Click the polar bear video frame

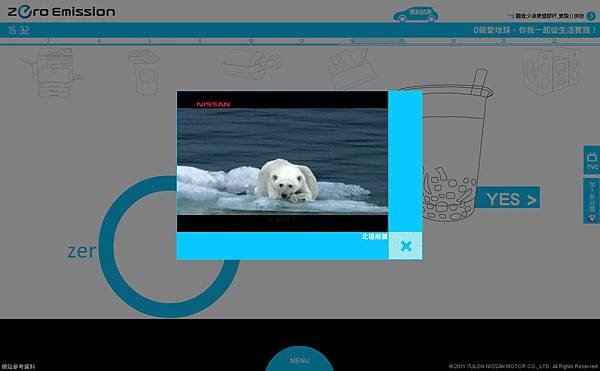click(x=282, y=161)
